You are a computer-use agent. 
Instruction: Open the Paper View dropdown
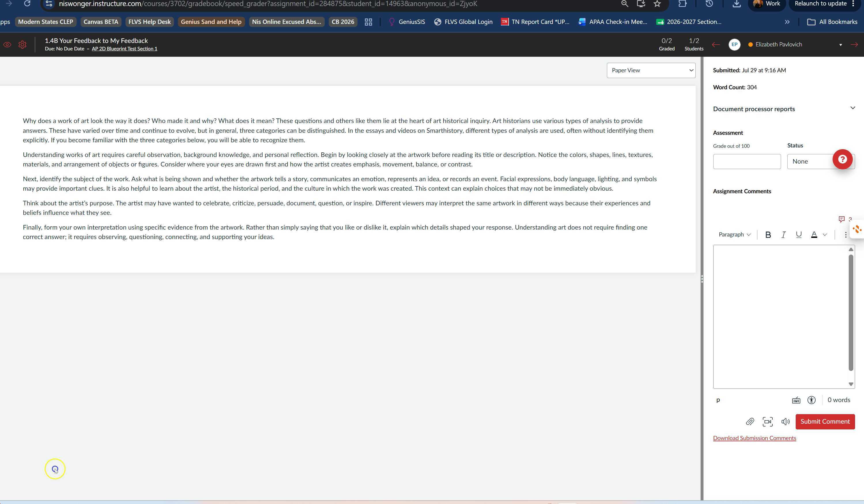(x=651, y=70)
